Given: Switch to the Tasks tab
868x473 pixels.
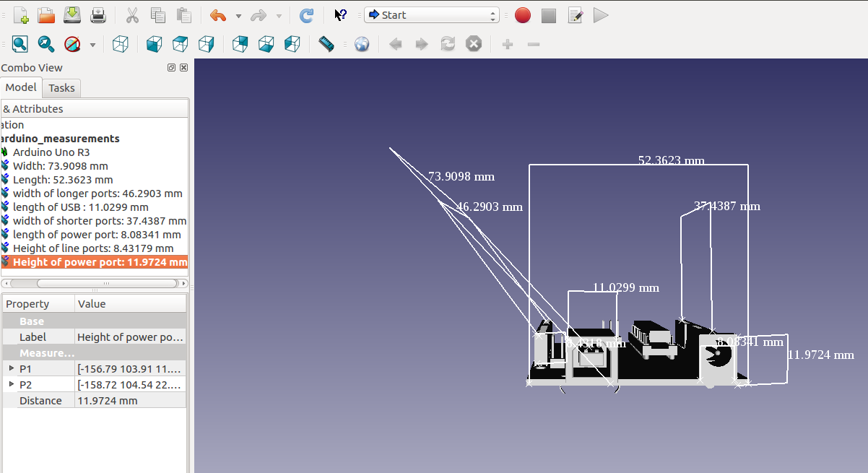Looking at the screenshot, I should 61,88.
